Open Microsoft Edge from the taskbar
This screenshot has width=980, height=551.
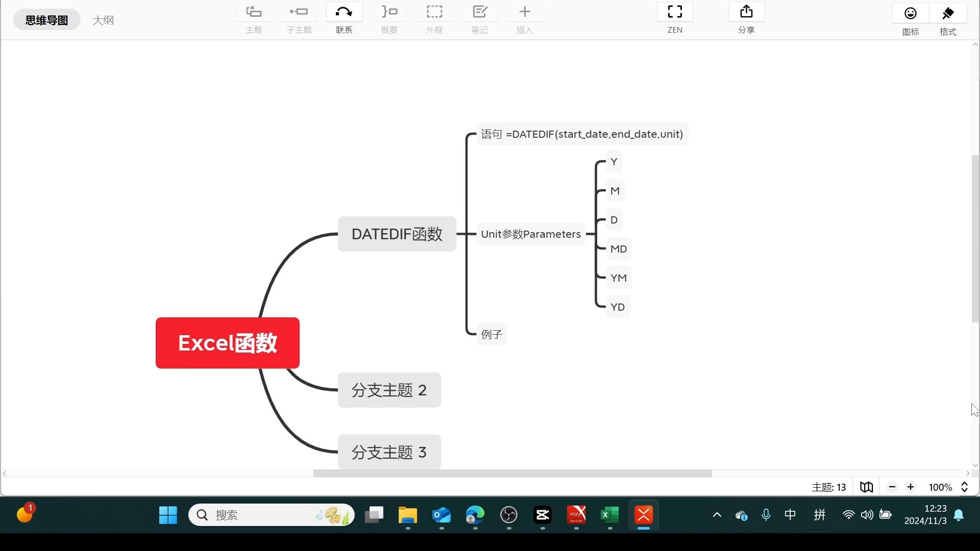tap(475, 515)
